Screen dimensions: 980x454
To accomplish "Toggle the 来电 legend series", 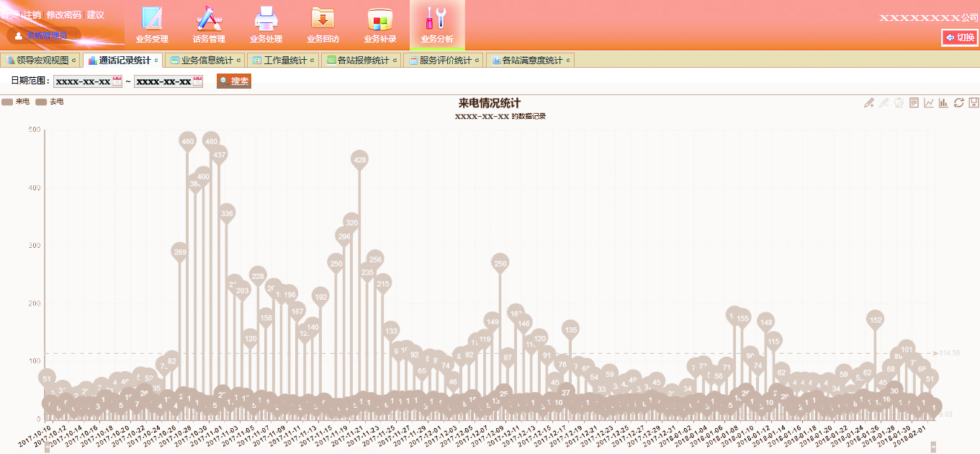I will pos(16,102).
